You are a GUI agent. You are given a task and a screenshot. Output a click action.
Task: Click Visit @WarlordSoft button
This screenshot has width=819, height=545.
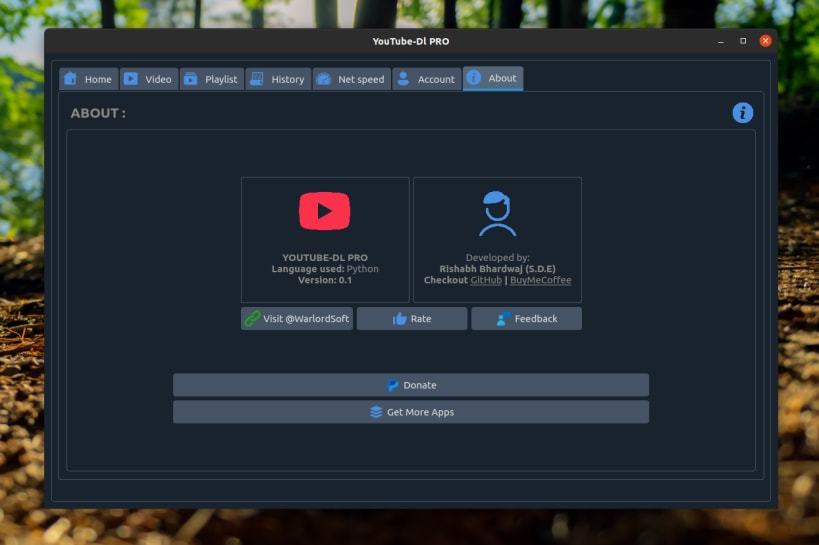tap(297, 319)
